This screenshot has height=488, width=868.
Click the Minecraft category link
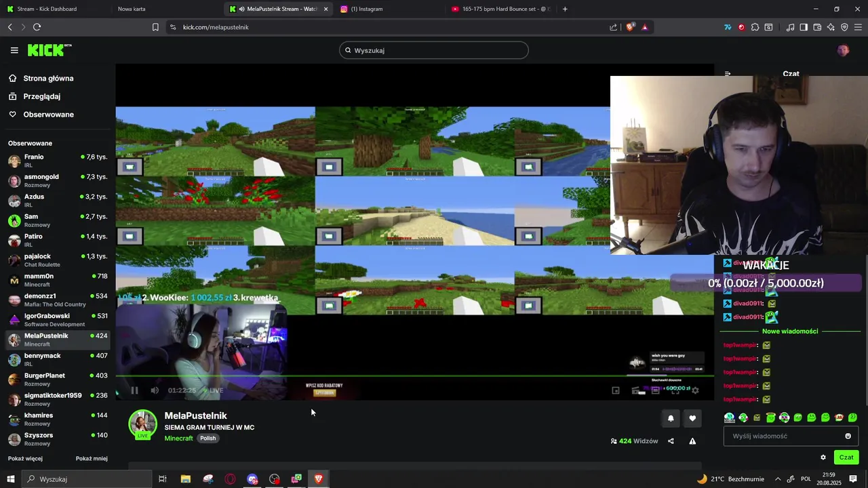(178, 439)
